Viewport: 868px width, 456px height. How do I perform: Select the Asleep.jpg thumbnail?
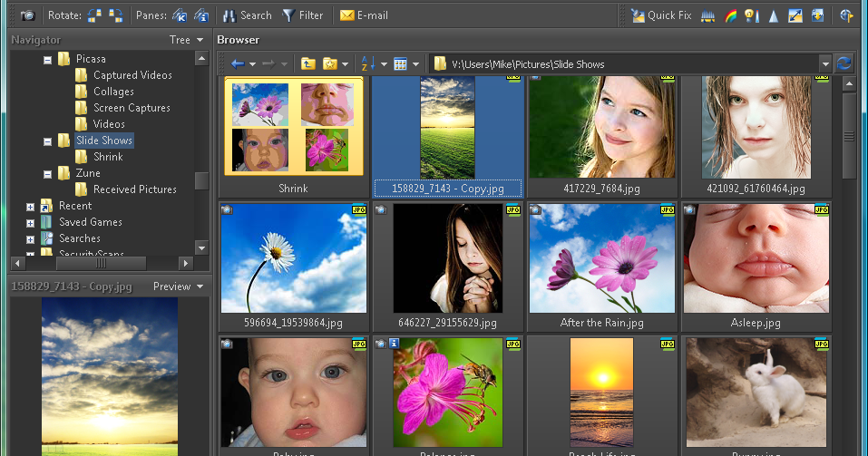pyautogui.click(x=756, y=257)
